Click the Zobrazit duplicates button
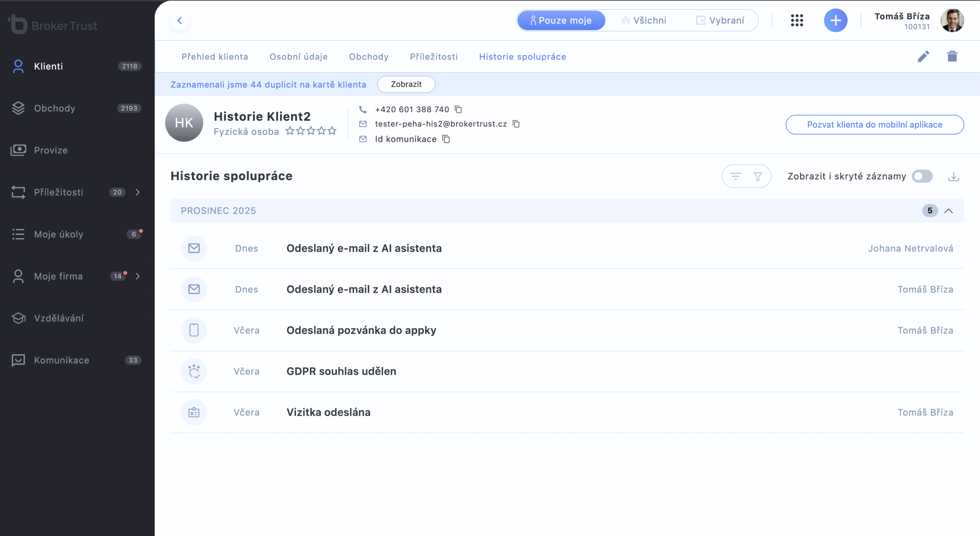Image resolution: width=980 pixels, height=536 pixels. pos(406,84)
